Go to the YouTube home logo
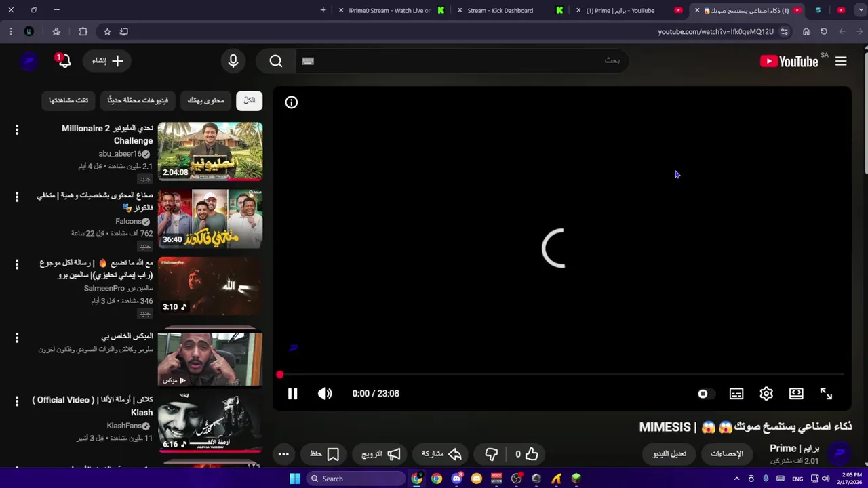This screenshot has width=868, height=488. tap(789, 62)
